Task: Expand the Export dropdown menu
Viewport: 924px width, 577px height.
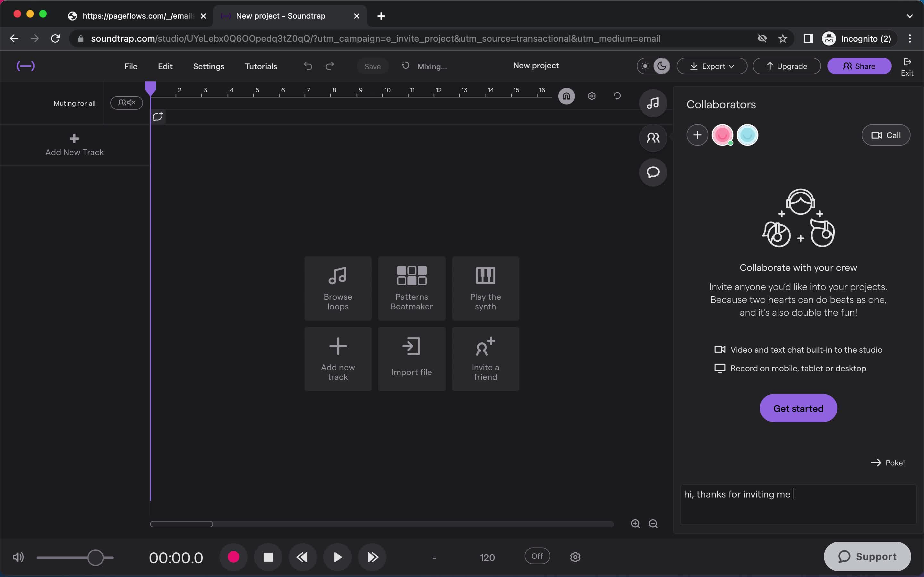Action: (712, 66)
